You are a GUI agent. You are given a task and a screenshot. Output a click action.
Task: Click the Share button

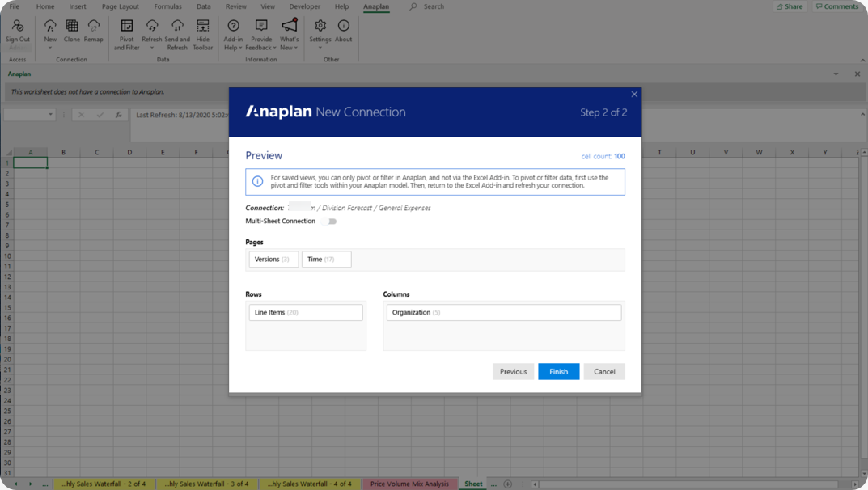[790, 6]
